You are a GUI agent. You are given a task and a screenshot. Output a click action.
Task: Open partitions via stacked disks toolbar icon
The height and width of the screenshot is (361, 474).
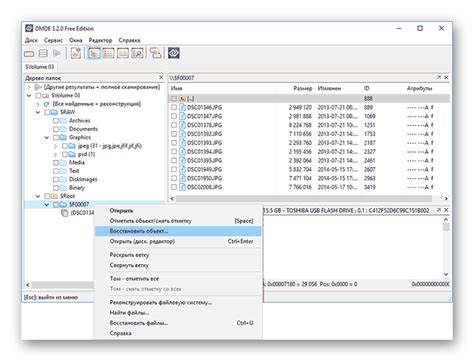(43, 53)
